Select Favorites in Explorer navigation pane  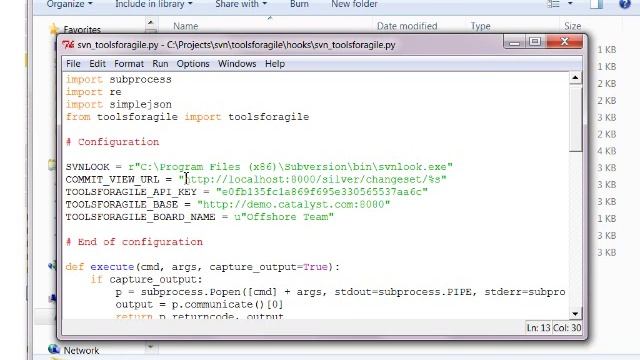pyautogui.click(x=82, y=30)
